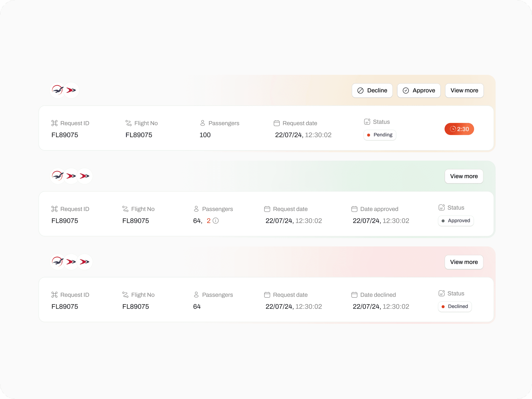Click Decline button on pending request

(x=372, y=90)
